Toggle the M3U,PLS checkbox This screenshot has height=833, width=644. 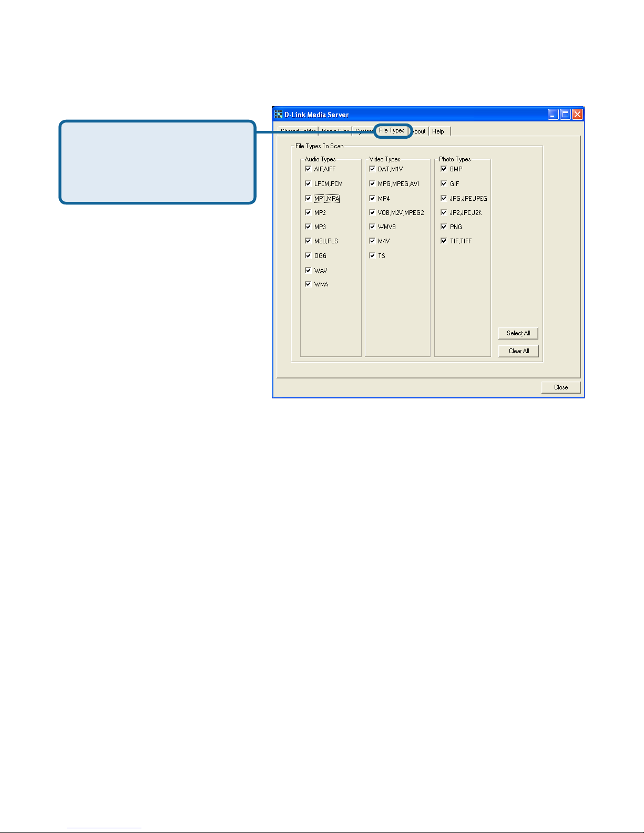[308, 241]
